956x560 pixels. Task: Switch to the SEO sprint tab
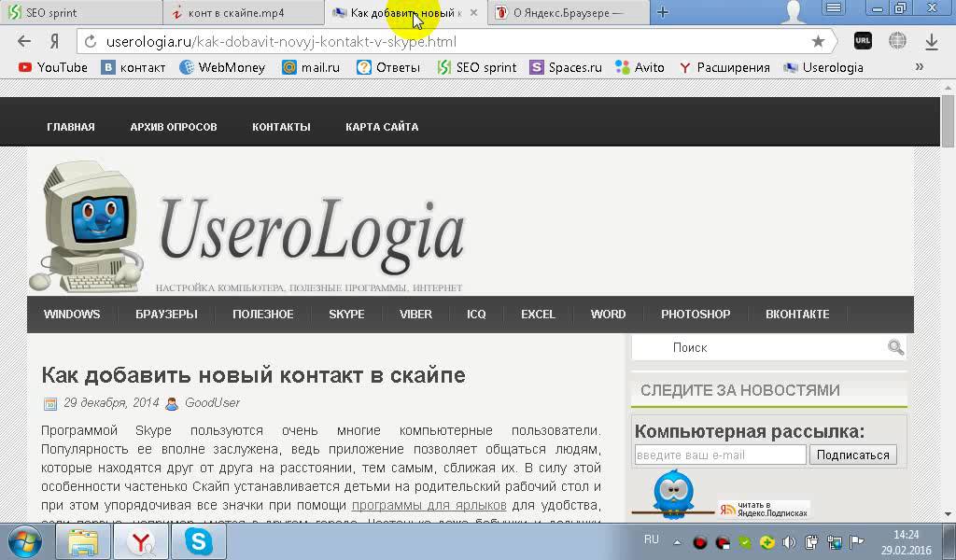click(81, 12)
